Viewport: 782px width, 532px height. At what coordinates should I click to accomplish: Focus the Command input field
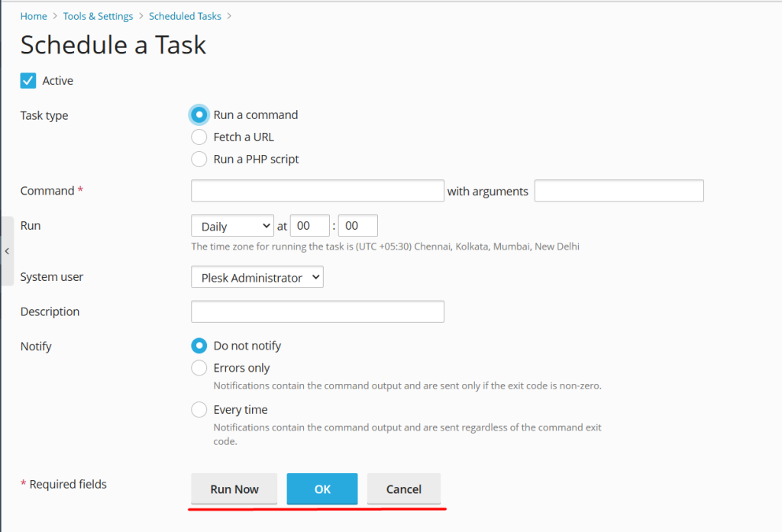pos(317,191)
